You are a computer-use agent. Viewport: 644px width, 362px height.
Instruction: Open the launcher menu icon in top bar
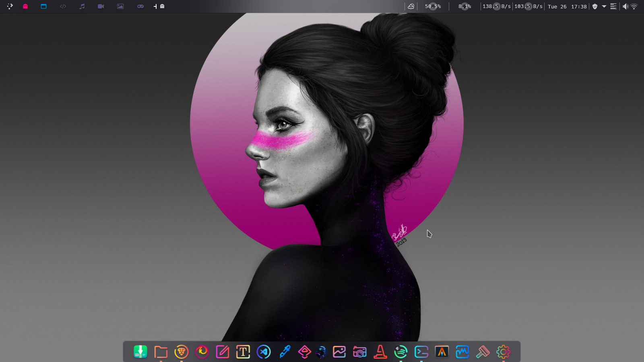[10, 6]
